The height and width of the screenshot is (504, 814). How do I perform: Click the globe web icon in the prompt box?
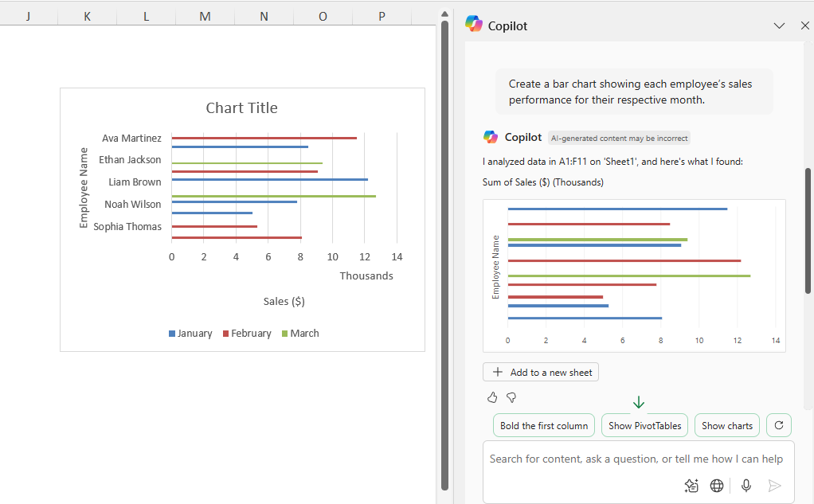coord(717,485)
